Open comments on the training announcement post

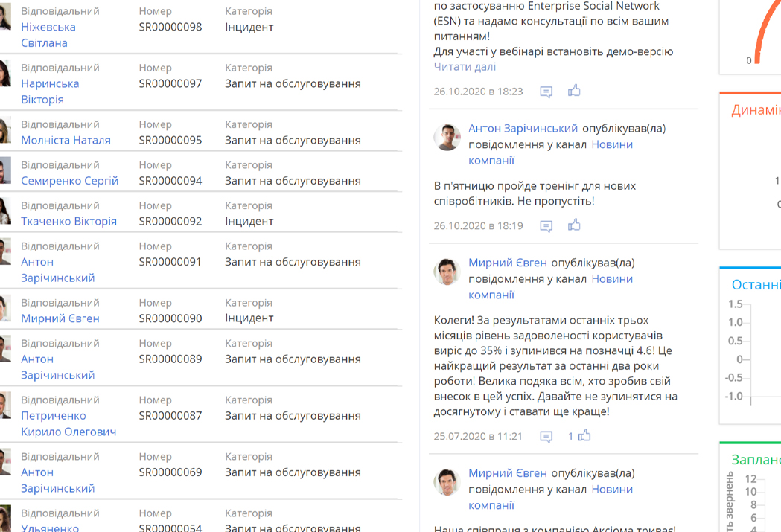click(546, 224)
